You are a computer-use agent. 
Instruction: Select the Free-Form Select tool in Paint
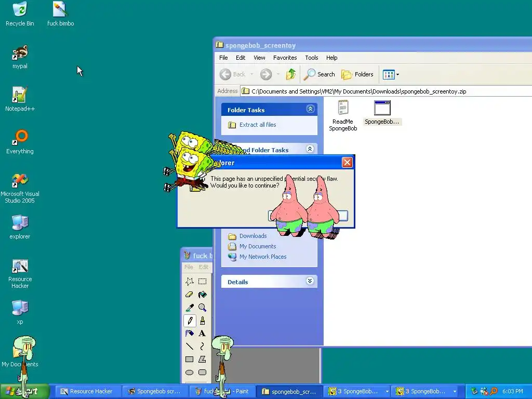click(190, 281)
